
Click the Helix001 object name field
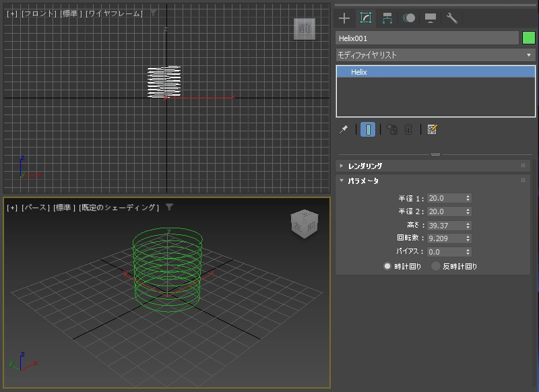click(x=427, y=38)
